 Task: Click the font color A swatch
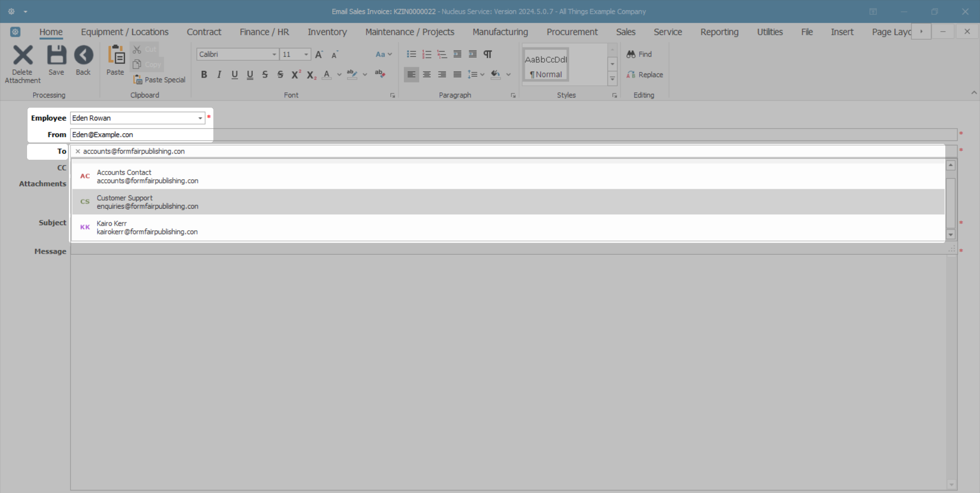pyautogui.click(x=327, y=75)
